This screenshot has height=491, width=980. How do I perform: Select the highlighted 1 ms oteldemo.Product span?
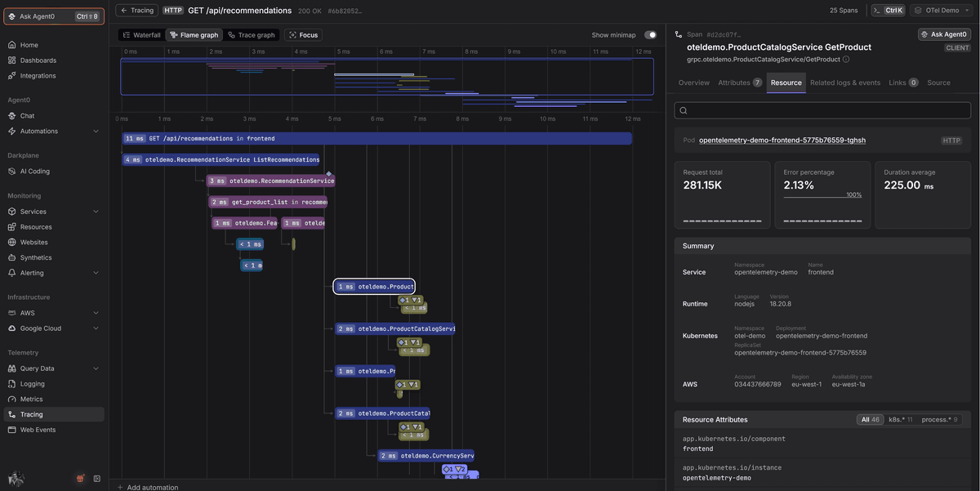pyautogui.click(x=374, y=287)
